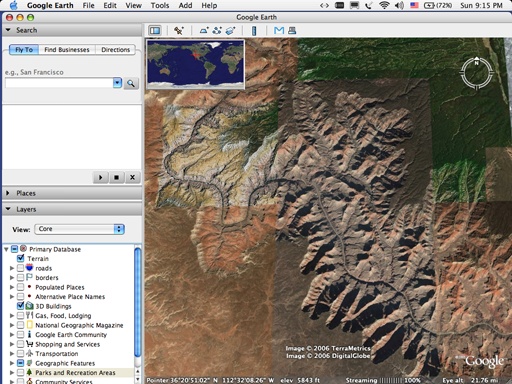
Task: Print the current view using printer icon
Action: pyautogui.click(x=292, y=31)
